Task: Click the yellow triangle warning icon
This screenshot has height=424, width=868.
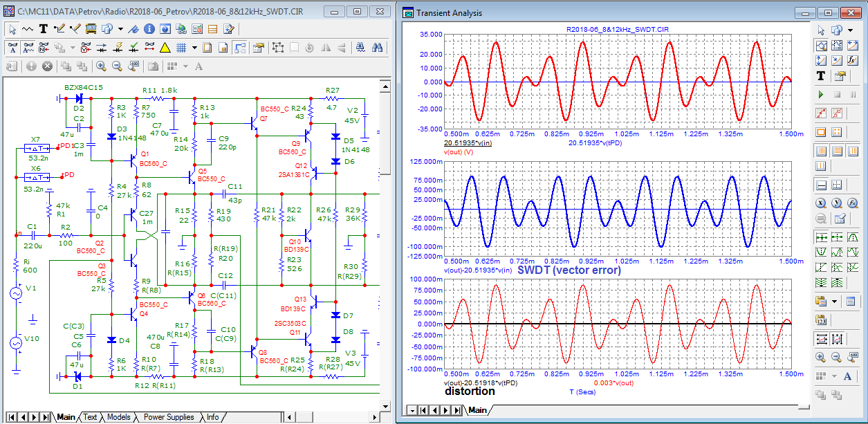Action: (165, 48)
